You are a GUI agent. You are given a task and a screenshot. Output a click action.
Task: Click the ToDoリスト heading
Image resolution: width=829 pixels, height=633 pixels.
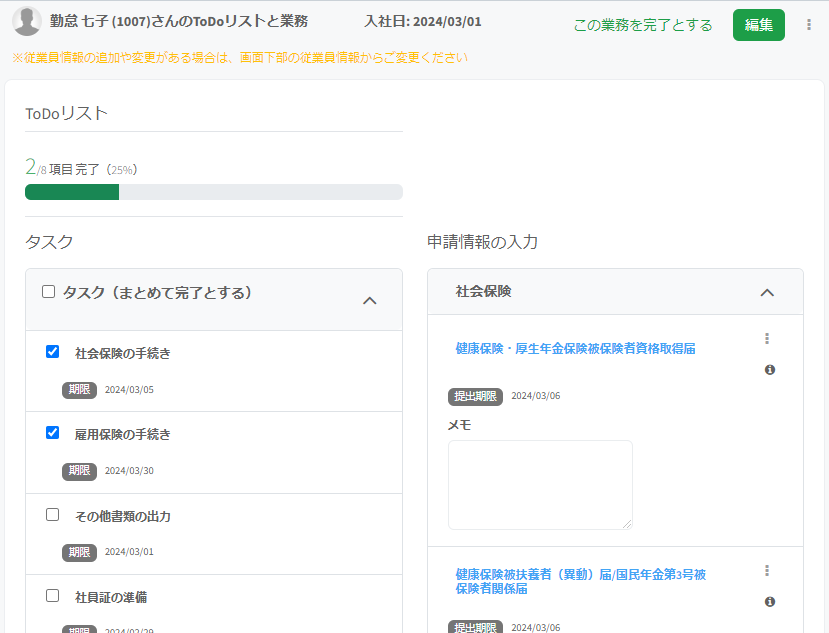67,113
